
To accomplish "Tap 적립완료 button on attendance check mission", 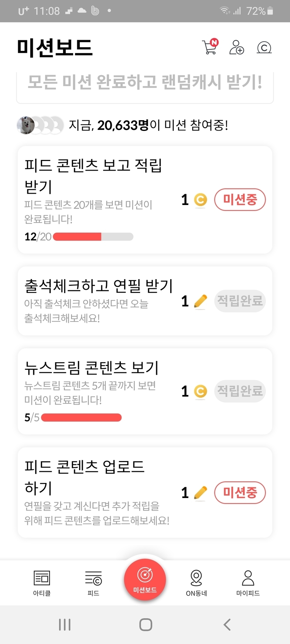I will click(x=240, y=301).
